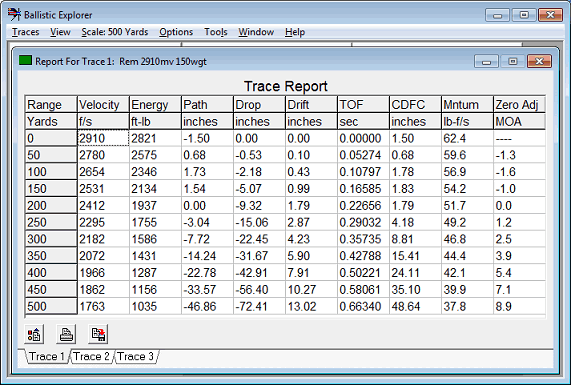Click the Velocity column header
The width and height of the screenshot is (571, 385).
click(x=103, y=105)
